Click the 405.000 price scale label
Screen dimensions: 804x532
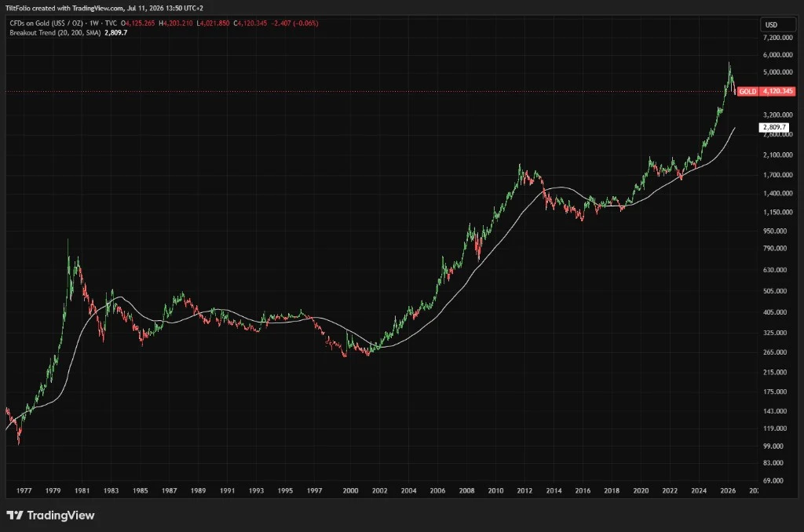point(775,312)
